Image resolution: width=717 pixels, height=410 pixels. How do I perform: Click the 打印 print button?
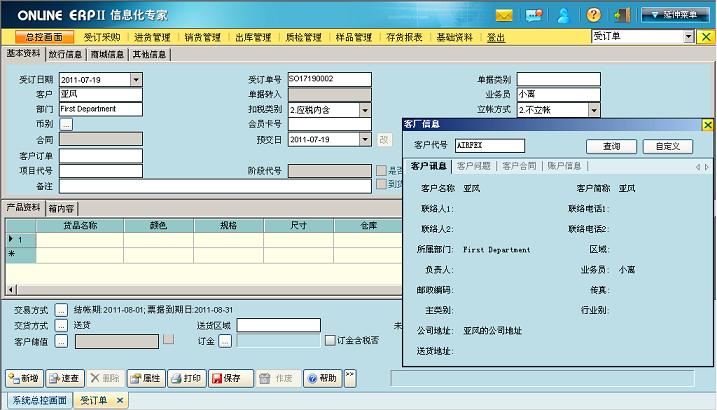pos(187,379)
